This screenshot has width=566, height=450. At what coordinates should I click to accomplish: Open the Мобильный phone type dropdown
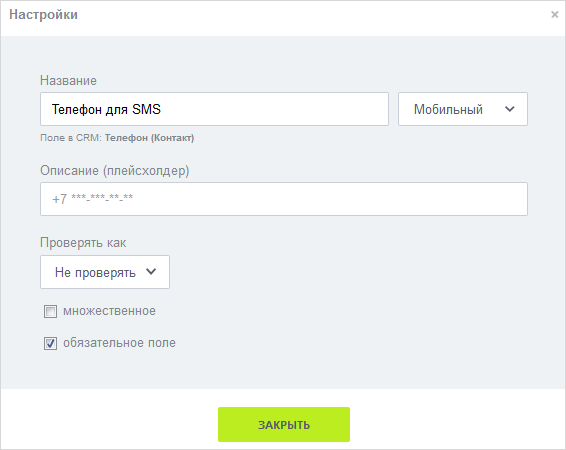coord(463,109)
